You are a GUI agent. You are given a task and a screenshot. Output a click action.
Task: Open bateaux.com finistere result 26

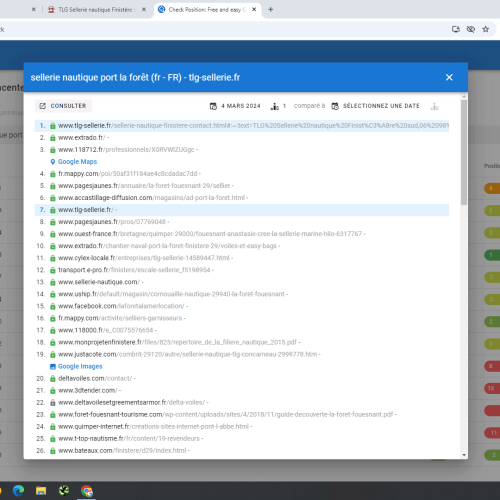122,450
